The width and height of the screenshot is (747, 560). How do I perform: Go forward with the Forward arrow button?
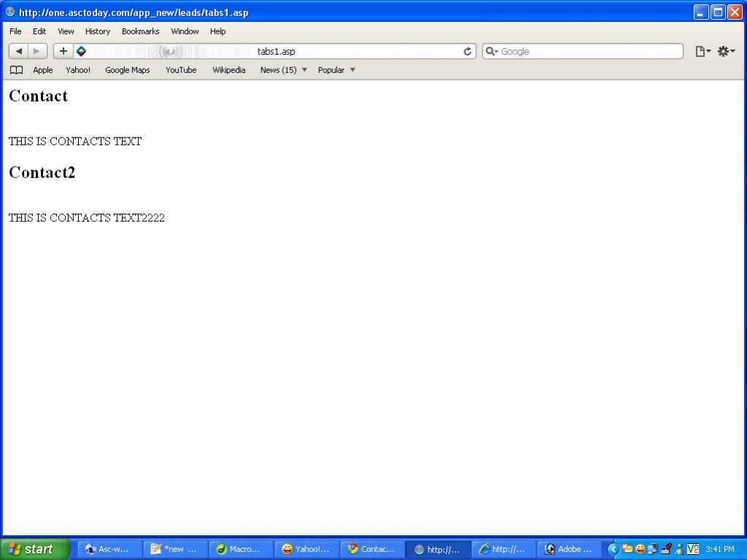pyautogui.click(x=37, y=51)
